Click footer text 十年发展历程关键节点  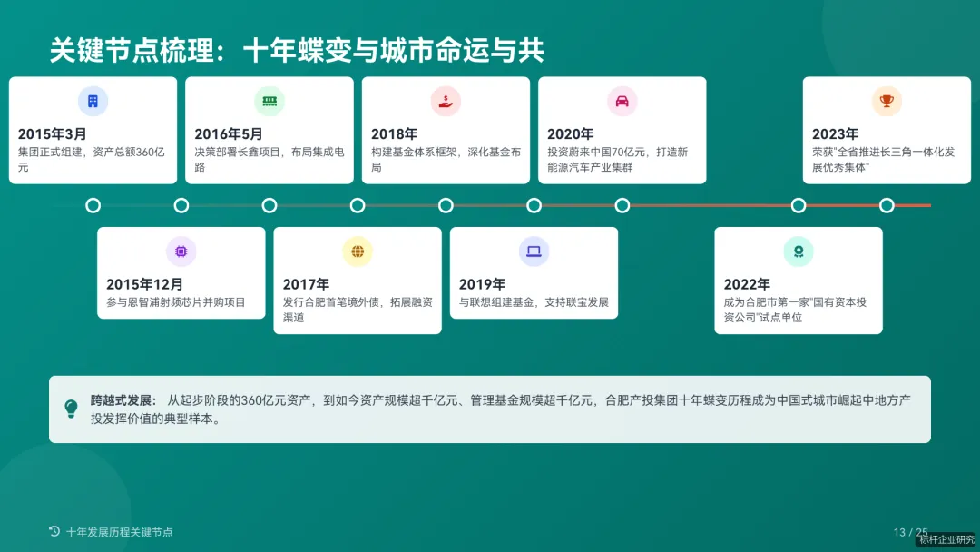120,532
